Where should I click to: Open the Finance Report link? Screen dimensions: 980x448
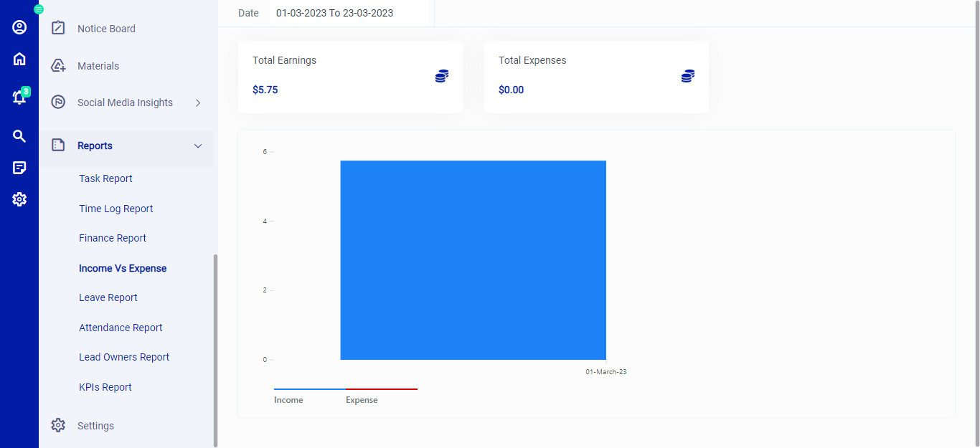coord(112,237)
